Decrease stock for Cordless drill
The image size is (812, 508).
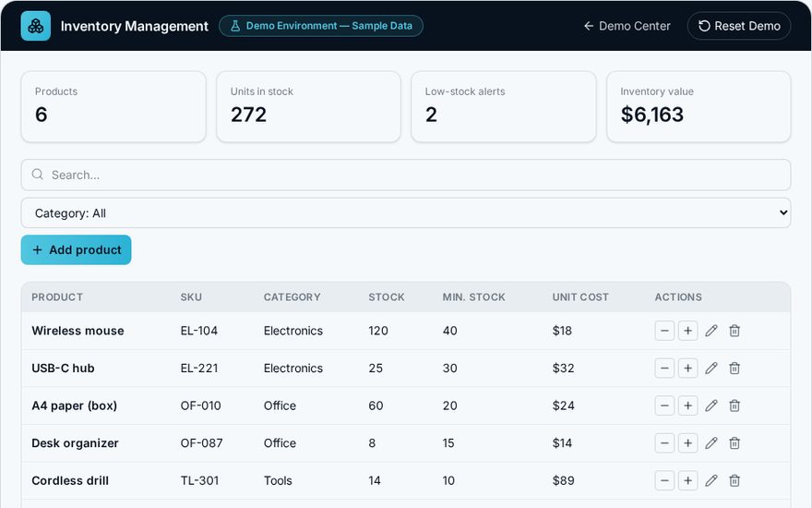point(664,480)
